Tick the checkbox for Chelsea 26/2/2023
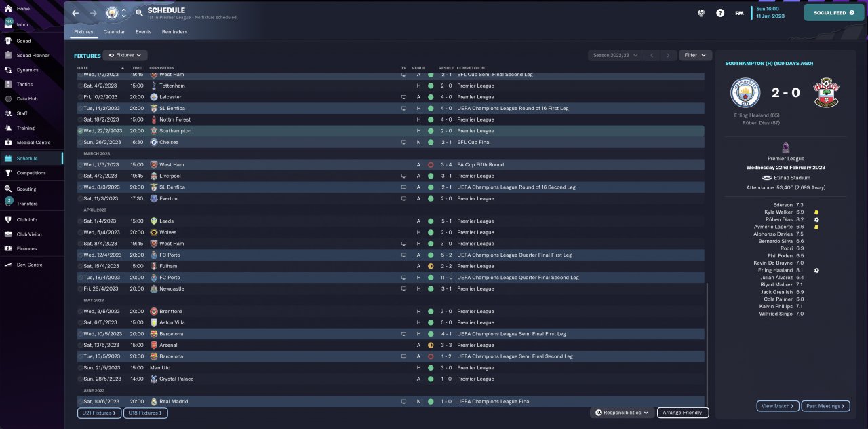This screenshot has width=868, height=429. point(81,142)
